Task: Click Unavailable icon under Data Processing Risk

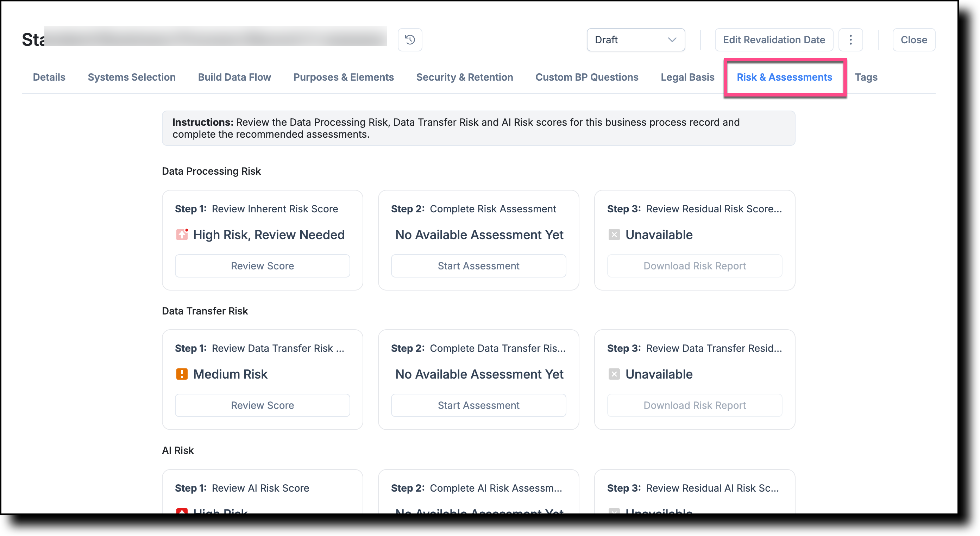Action: pyautogui.click(x=614, y=235)
